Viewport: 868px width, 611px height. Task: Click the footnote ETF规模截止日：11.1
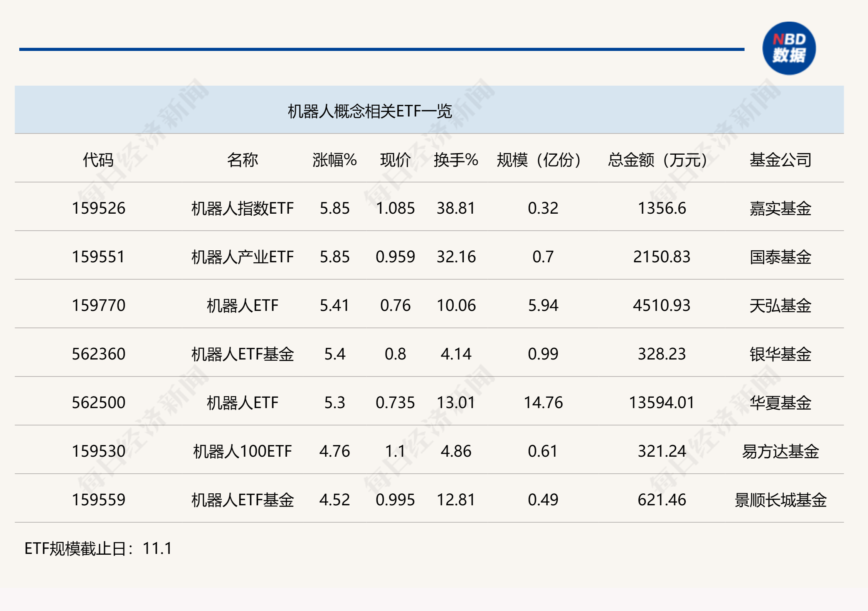point(98,549)
